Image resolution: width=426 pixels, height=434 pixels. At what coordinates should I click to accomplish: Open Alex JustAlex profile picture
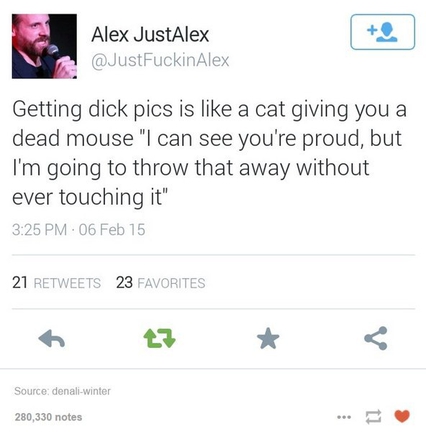[x=44, y=46]
